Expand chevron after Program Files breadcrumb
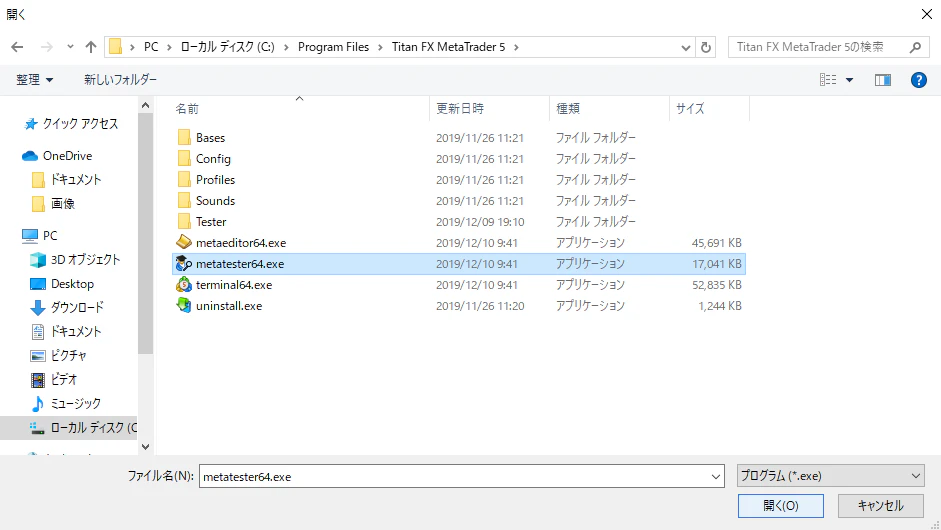941x530 pixels. (380, 47)
